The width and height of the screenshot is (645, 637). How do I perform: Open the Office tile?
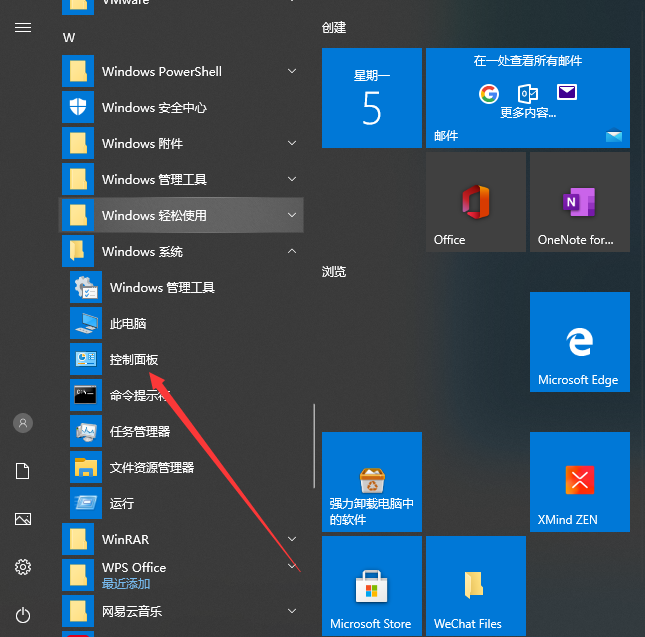point(476,202)
